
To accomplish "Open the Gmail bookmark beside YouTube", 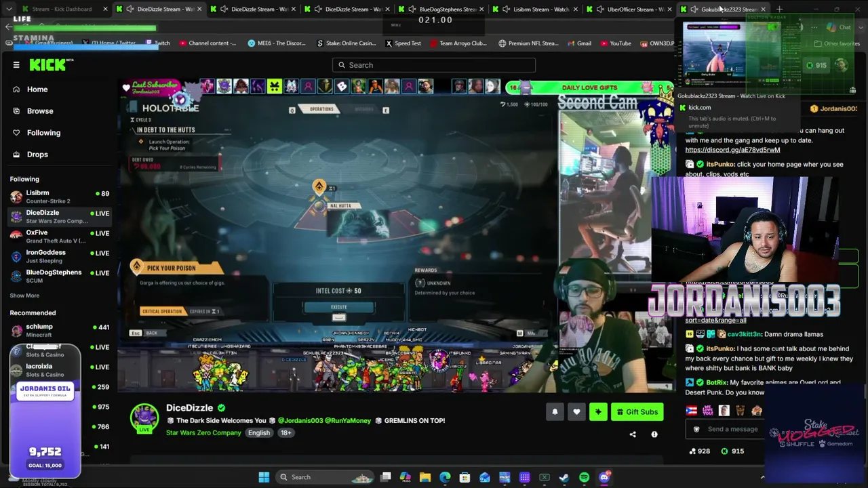I will tap(578, 43).
